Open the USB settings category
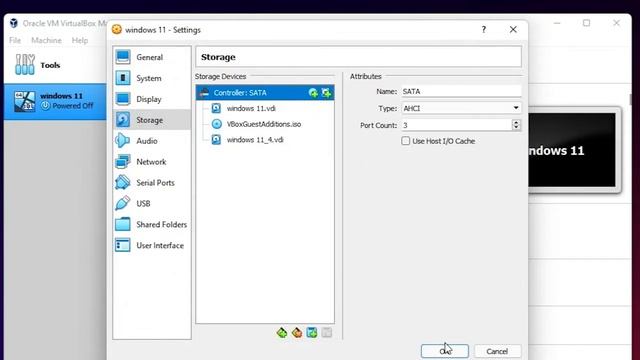The height and width of the screenshot is (360, 640). (151, 203)
